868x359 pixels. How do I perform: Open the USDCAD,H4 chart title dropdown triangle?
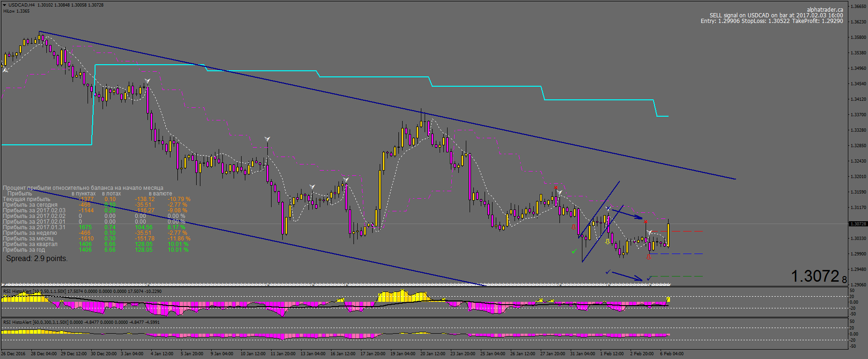(x=4, y=5)
